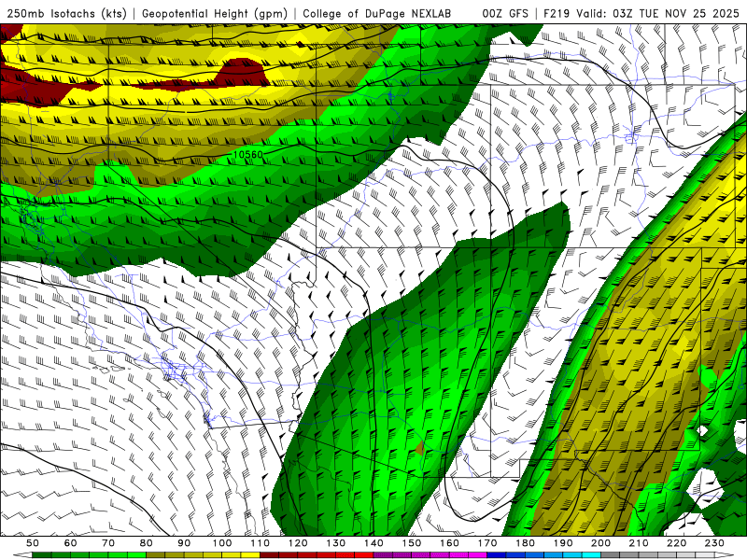Click the 110 knot legend label
The width and height of the screenshot is (747, 560).
pyautogui.click(x=261, y=543)
